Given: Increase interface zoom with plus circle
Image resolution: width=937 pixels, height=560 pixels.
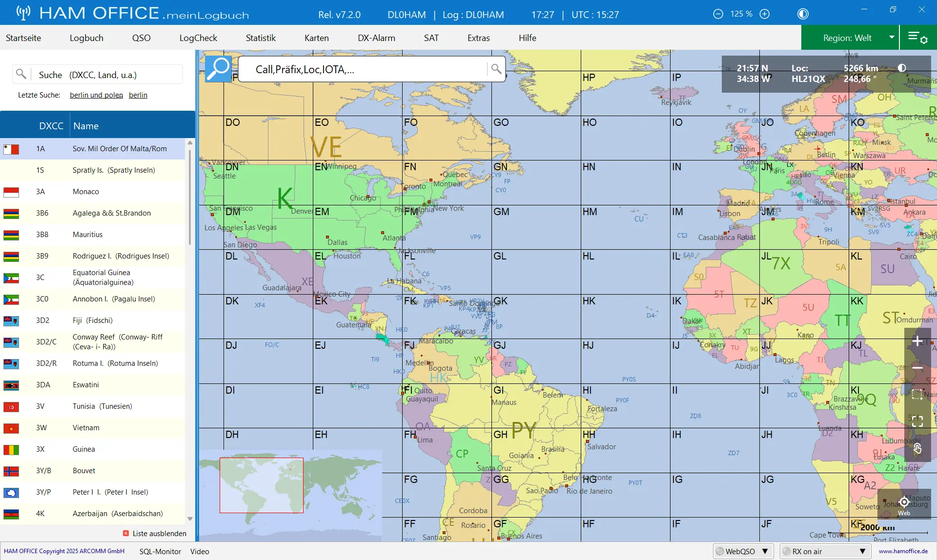Looking at the screenshot, I should pyautogui.click(x=765, y=14).
